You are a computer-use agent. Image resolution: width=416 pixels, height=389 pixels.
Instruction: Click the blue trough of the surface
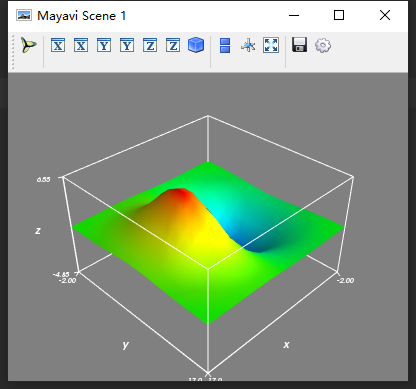258,245
